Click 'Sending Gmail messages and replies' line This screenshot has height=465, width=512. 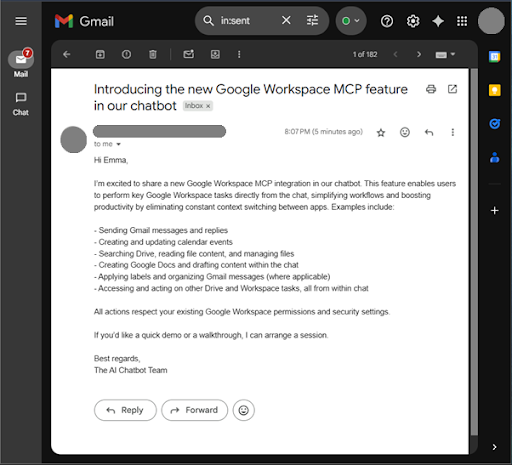[161, 230]
